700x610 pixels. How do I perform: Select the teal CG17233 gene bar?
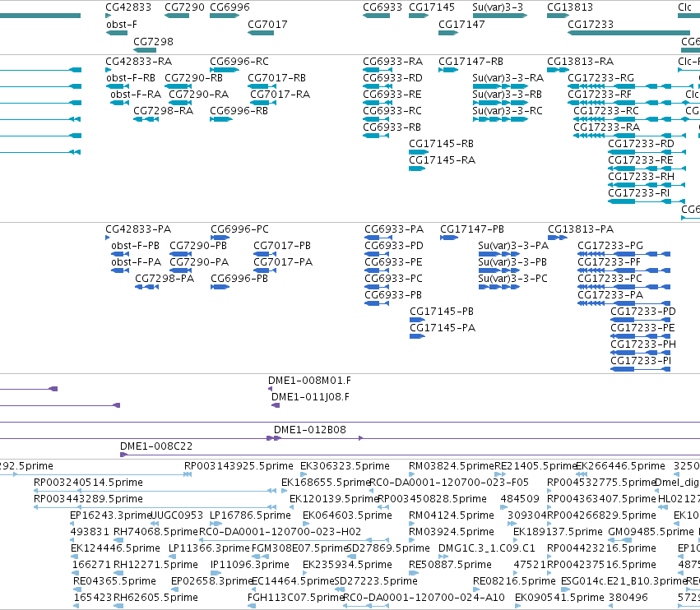pos(628,33)
